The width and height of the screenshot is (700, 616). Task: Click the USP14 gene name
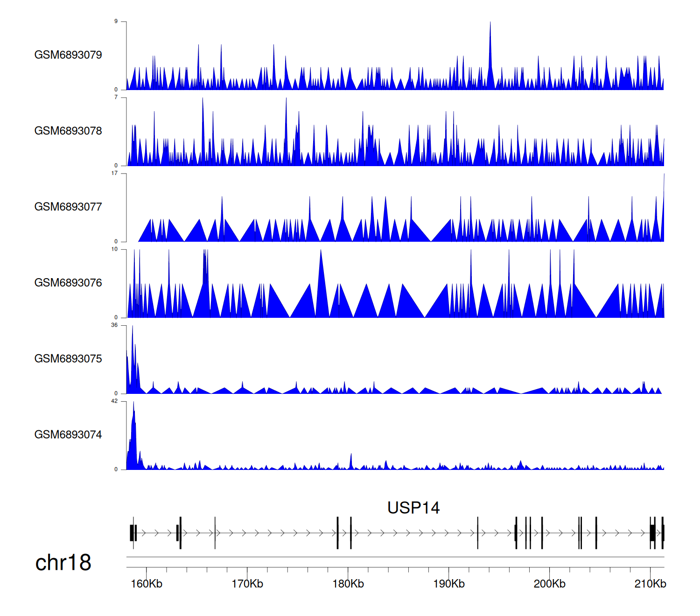coord(413,508)
